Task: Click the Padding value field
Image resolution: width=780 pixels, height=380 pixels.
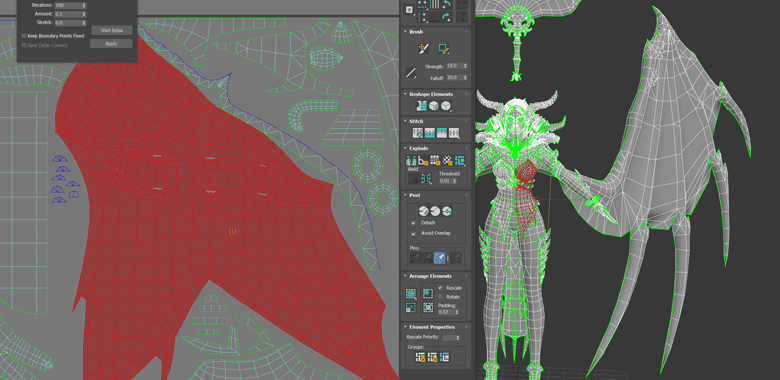Action: tap(446, 312)
